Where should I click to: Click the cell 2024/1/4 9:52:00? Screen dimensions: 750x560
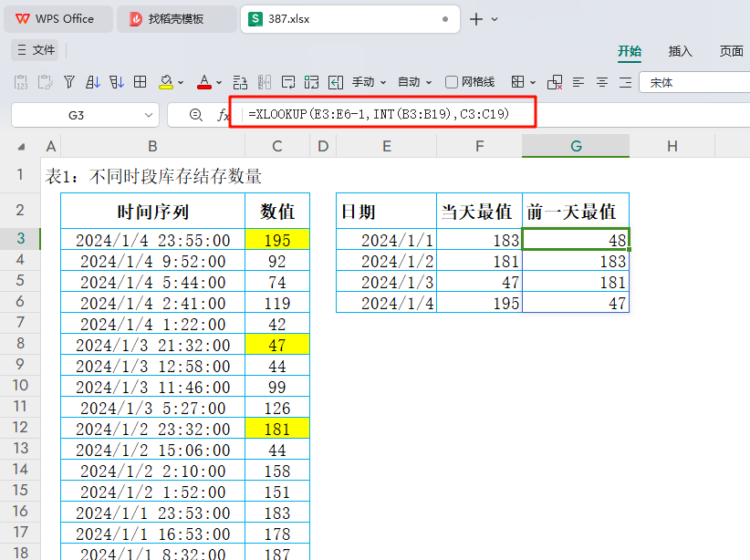152,261
